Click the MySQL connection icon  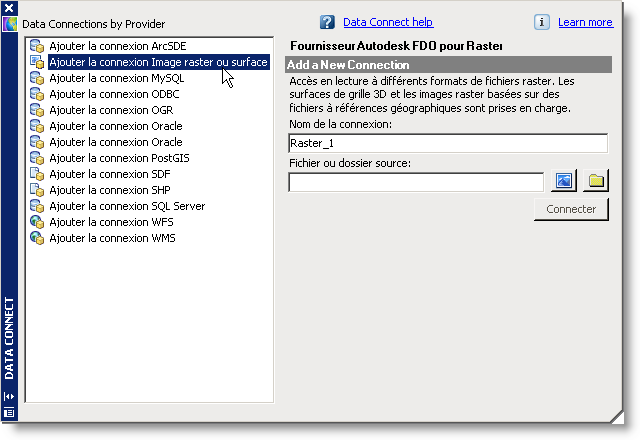coord(37,78)
